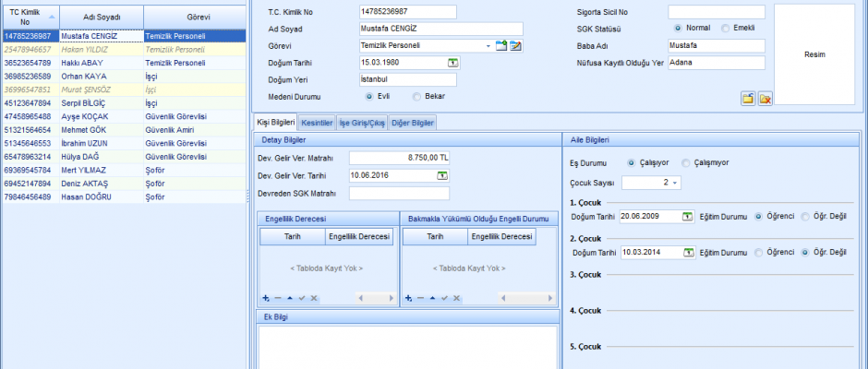The width and height of the screenshot is (868, 369).
Task: Add a row in Bakmakla Yükümlü Olduğu table
Action: [408, 298]
